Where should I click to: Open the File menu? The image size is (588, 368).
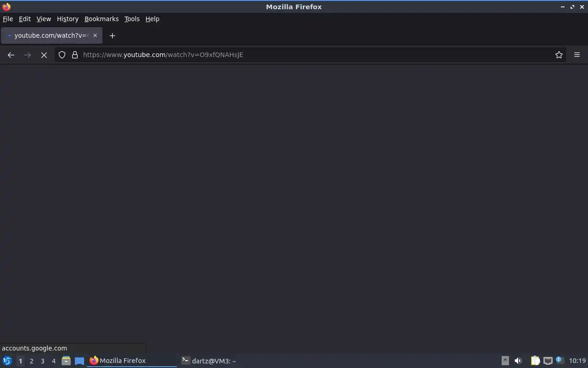(8, 19)
